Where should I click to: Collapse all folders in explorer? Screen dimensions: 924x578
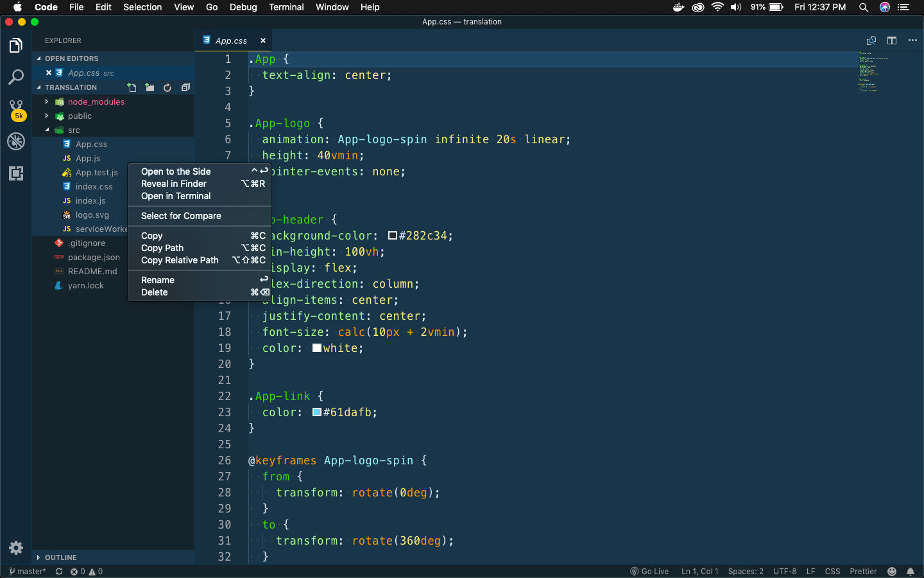(185, 87)
